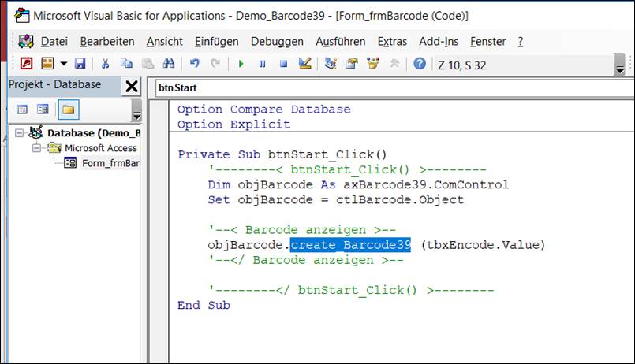
Task: Collapse the Database (Demo_B project node
Action: [x=19, y=133]
